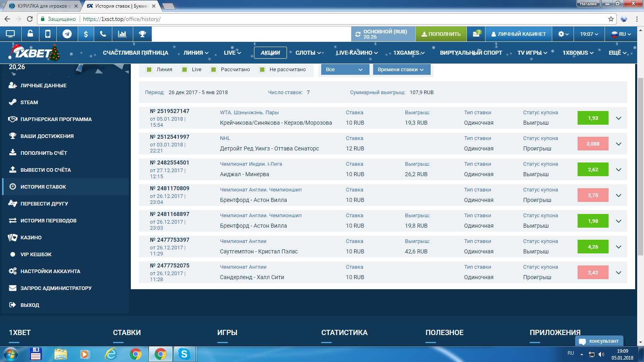Open the LIVE menu

(233, 53)
